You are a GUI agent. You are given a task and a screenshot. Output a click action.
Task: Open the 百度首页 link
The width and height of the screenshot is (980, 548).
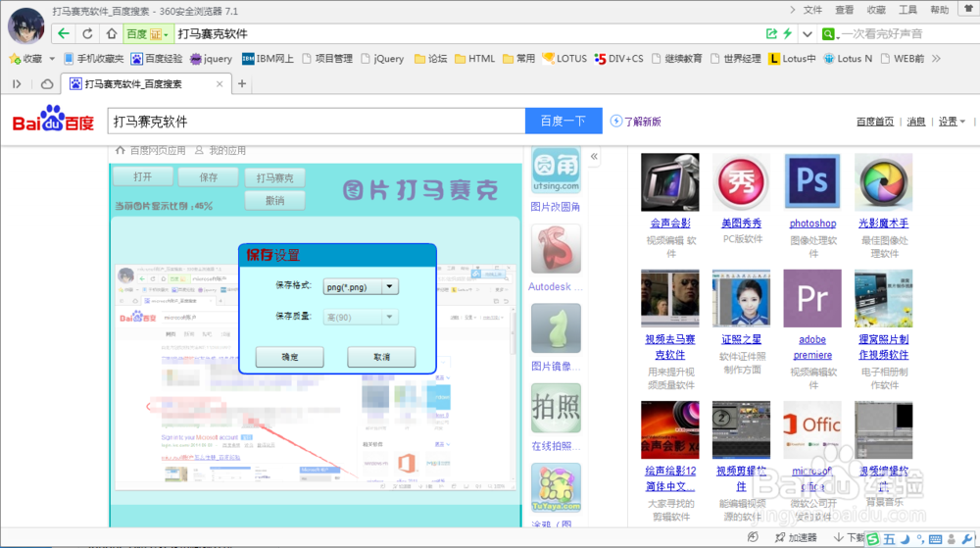pos(874,122)
